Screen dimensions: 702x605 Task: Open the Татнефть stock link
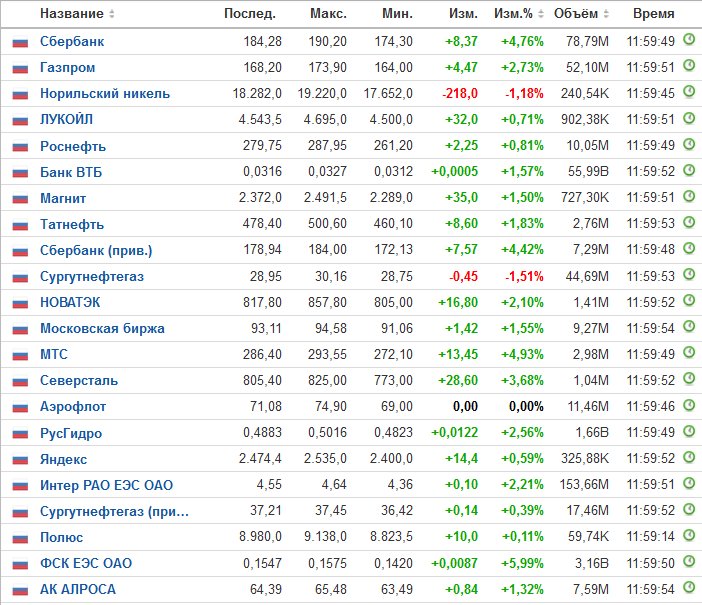pyautogui.click(x=72, y=224)
